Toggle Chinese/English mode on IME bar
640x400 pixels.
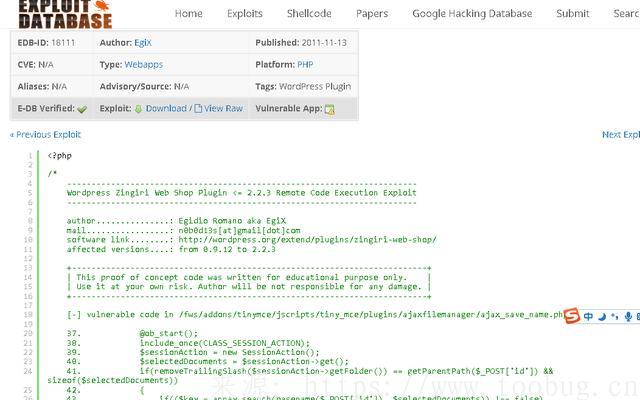tap(589, 317)
